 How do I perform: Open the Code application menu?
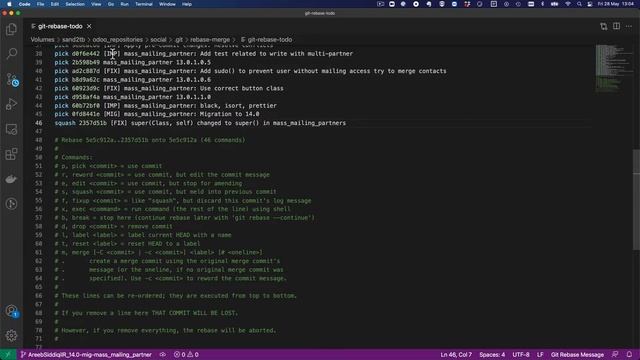click(24, 4)
